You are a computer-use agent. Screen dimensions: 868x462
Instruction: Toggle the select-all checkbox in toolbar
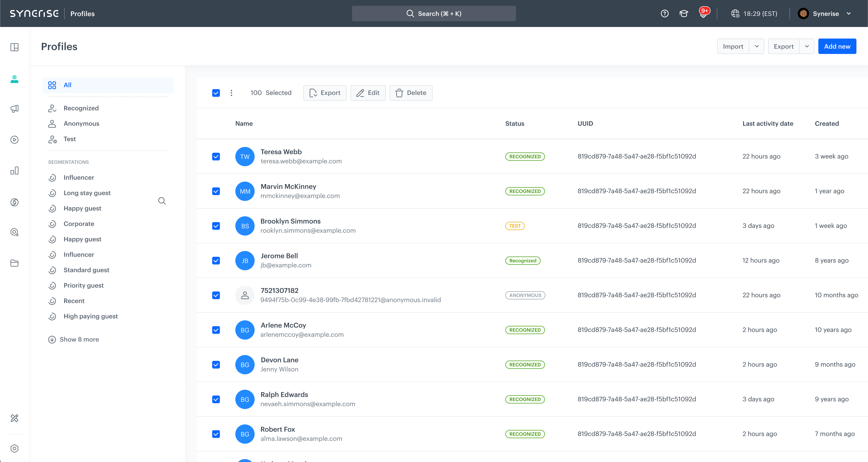click(216, 93)
